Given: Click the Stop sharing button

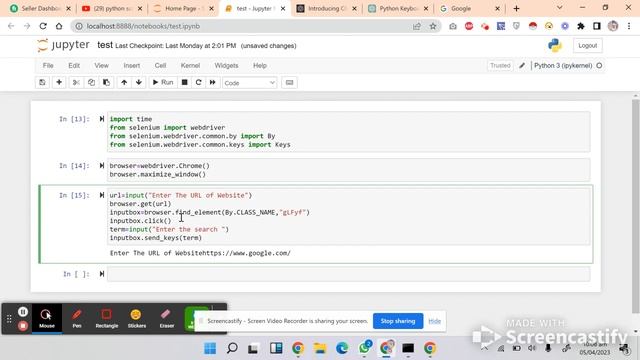Looking at the screenshot, I should [398, 321].
